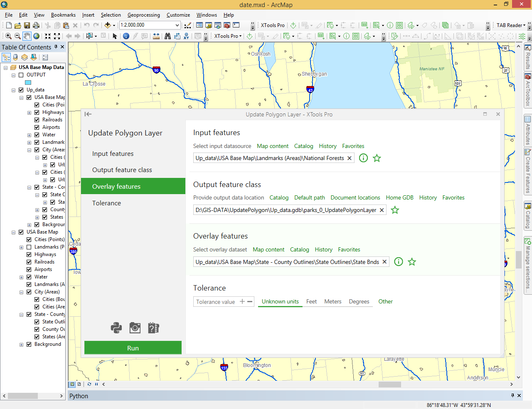Screen dimensions: 532x409
Task: Open the ArcToolbox red toolbox icon
Action: click(227, 25)
